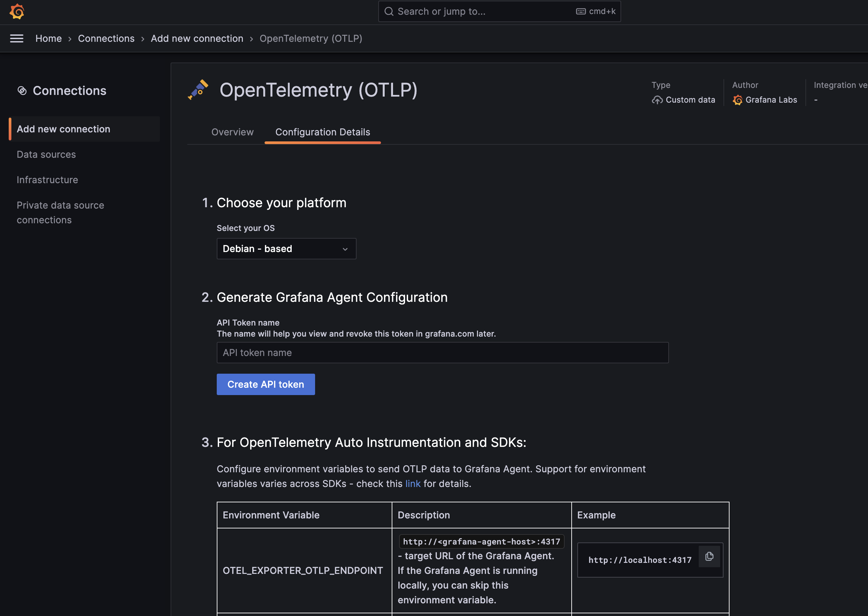Open Data sources in sidebar
The width and height of the screenshot is (868, 616).
(x=46, y=154)
